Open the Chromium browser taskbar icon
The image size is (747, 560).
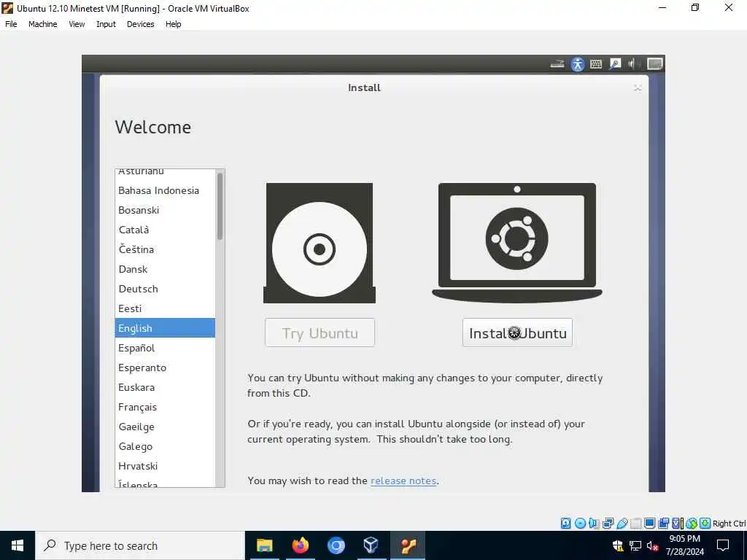[336, 545]
